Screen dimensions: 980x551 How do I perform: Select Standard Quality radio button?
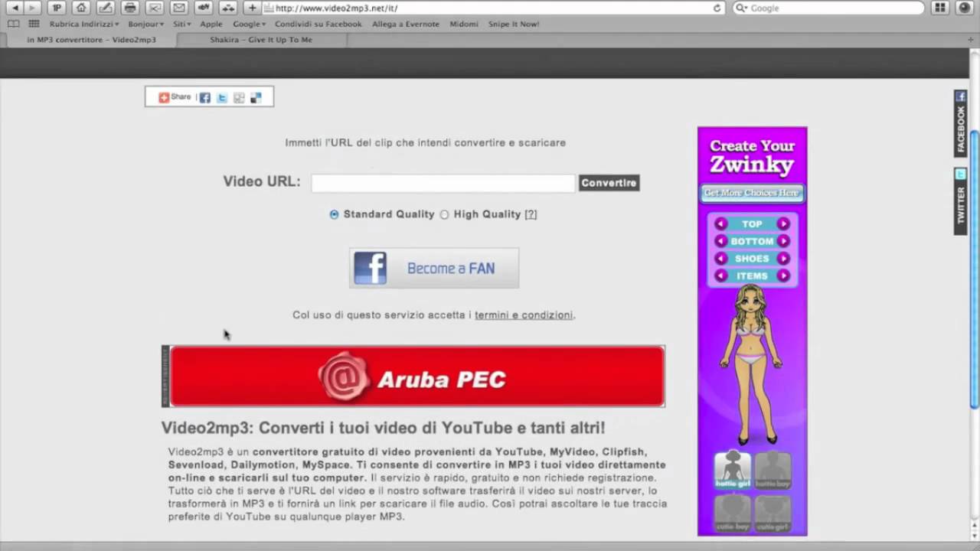334,214
